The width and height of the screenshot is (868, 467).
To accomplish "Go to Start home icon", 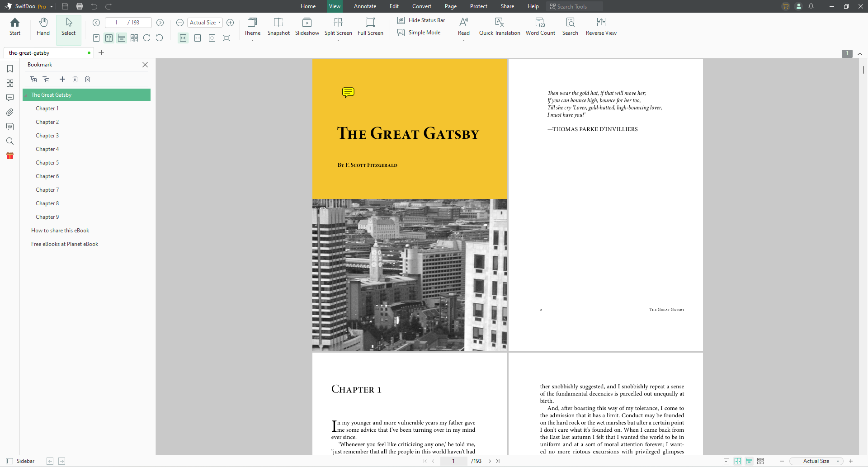I will coord(15,27).
